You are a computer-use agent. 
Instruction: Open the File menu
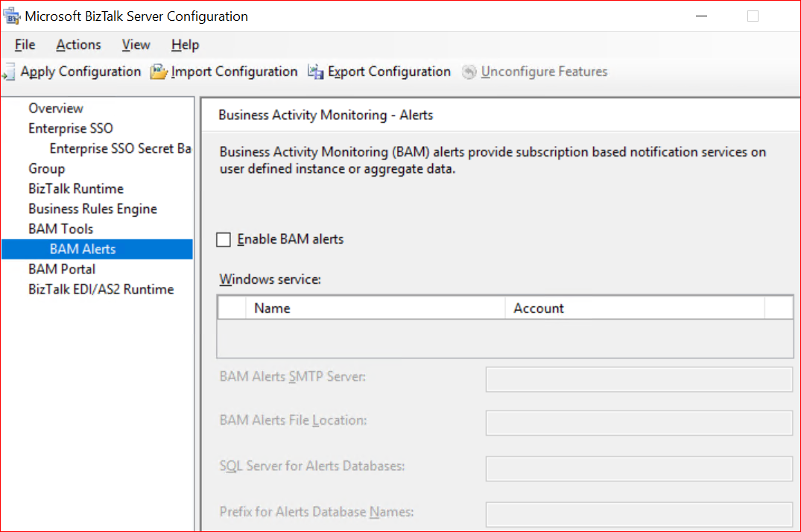click(x=25, y=45)
